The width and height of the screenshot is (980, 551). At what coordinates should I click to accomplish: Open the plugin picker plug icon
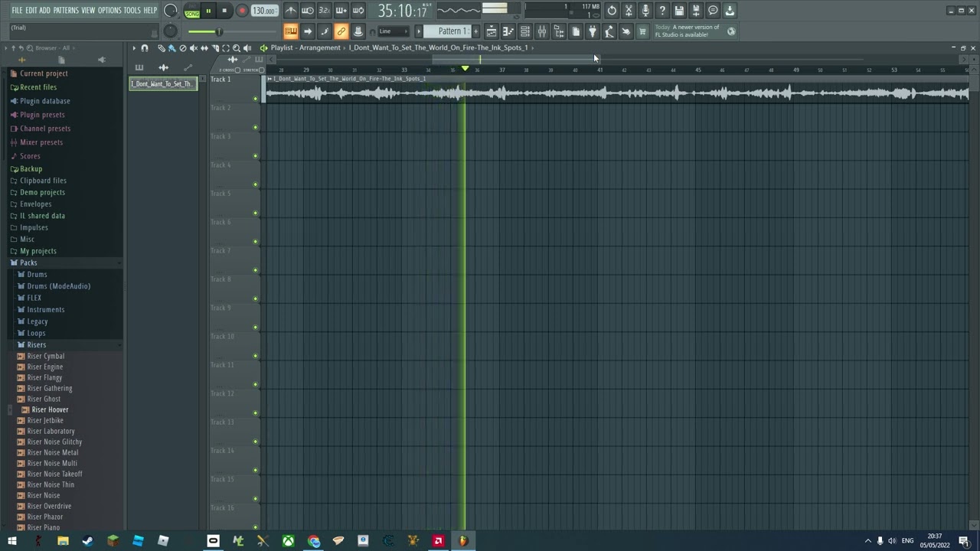(592, 31)
